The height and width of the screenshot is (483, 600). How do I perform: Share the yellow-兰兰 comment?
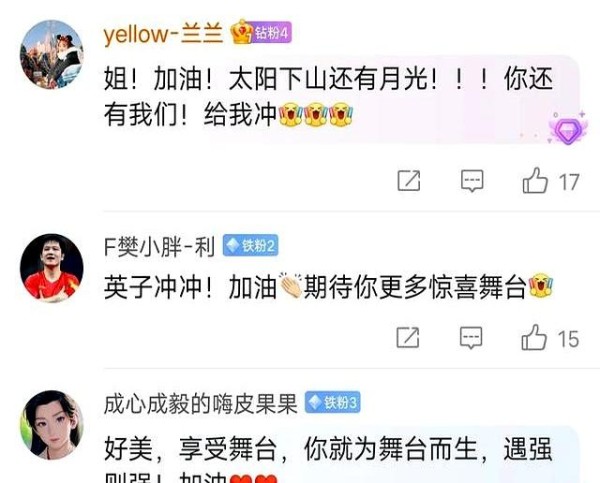[409, 181]
